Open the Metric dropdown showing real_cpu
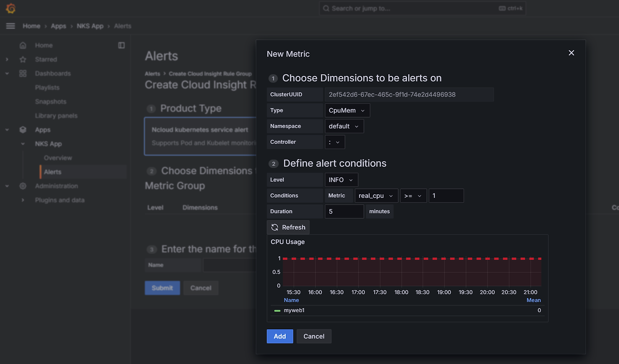This screenshot has width=619, height=364. (x=376, y=196)
